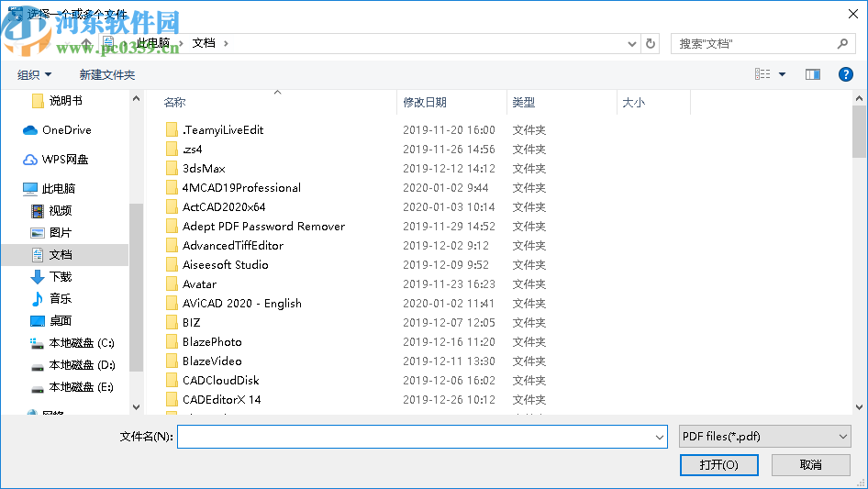868x489 pixels.
Task: Select 4MCAD19Professional folder name
Action: coord(242,188)
